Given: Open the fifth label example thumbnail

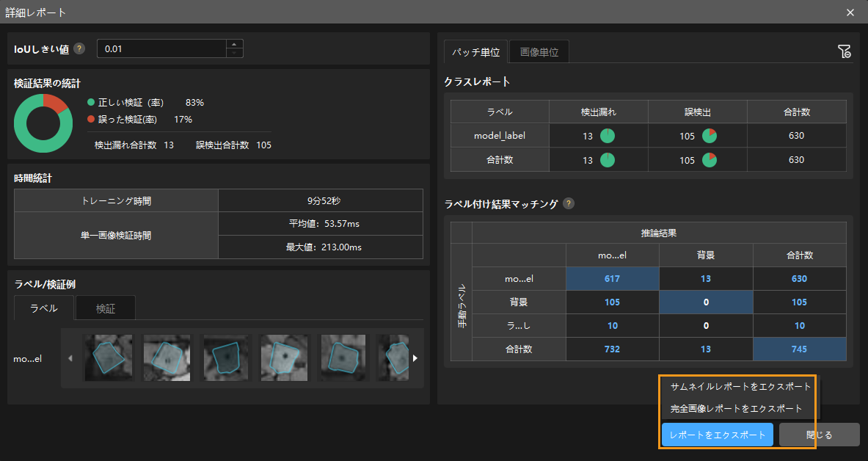Looking at the screenshot, I should pos(343,357).
